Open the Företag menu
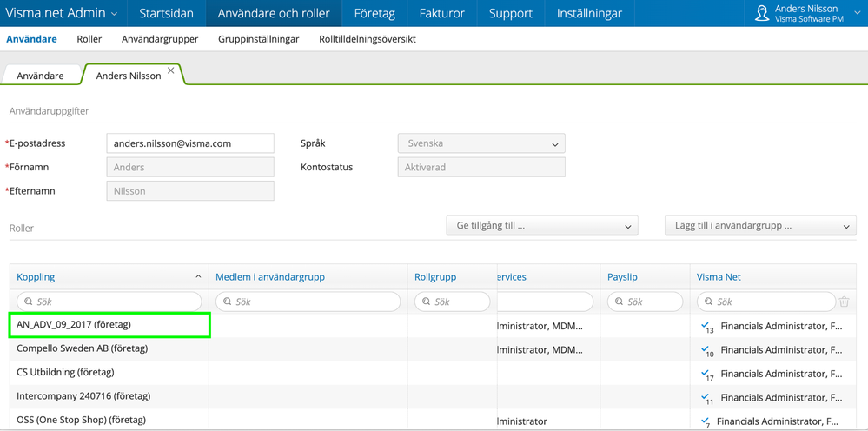This screenshot has height=431, width=868. pyautogui.click(x=374, y=13)
